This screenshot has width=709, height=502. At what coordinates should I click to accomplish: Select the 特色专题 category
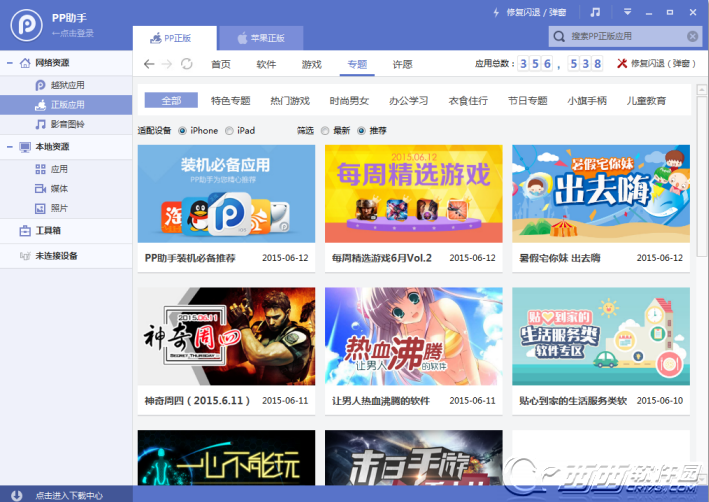[231, 100]
